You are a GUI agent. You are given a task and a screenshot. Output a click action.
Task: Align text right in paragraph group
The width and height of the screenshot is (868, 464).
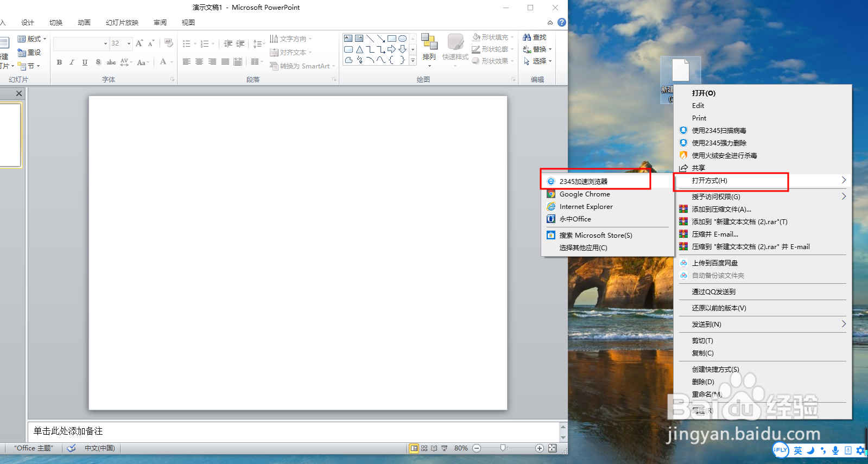[x=212, y=62]
